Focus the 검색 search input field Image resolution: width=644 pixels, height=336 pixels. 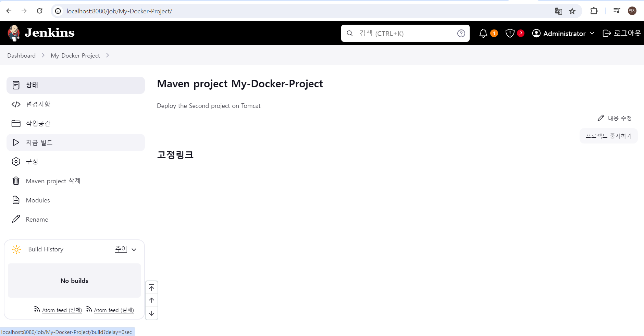coord(405,33)
